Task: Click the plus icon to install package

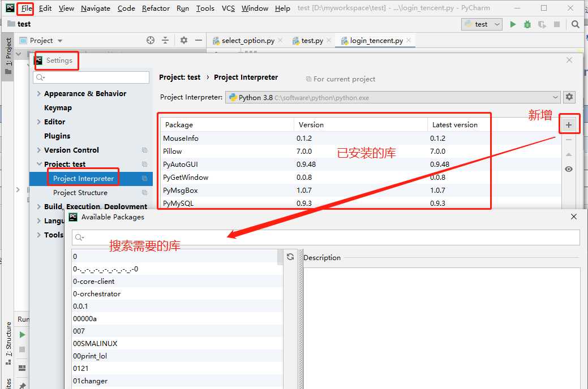Action: 569,125
